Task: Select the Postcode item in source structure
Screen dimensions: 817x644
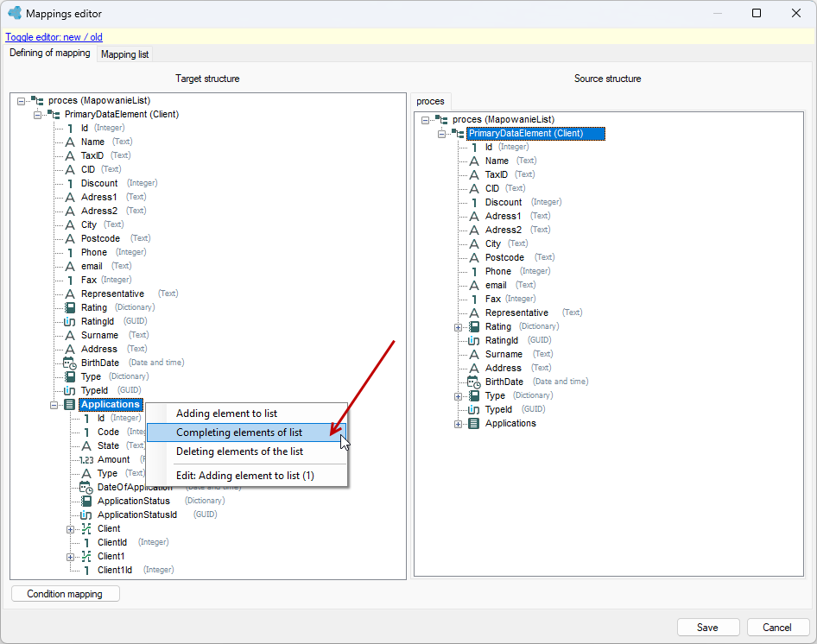Action: 504,257
